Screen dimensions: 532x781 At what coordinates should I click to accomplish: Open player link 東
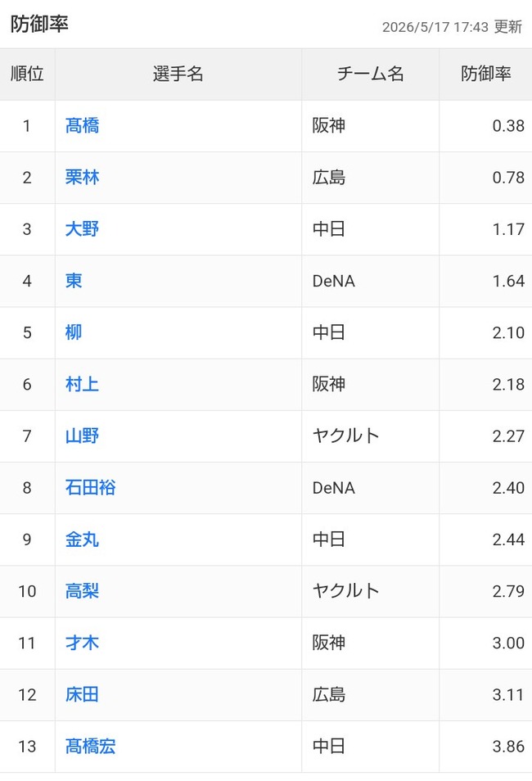[x=74, y=281]
